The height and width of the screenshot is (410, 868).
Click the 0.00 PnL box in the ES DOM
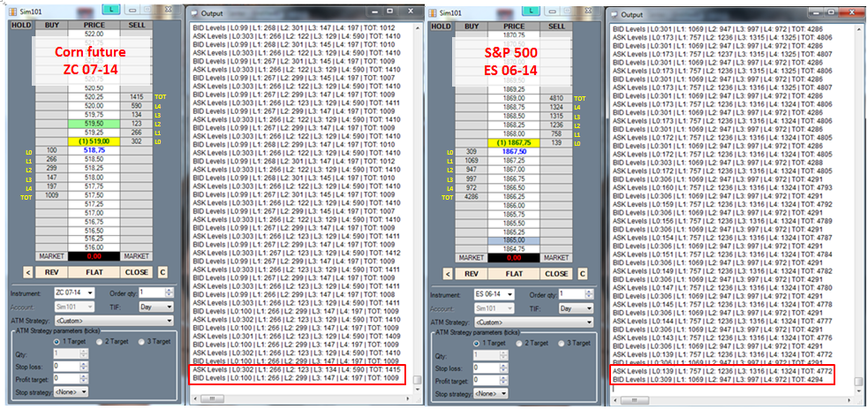[514, 258]
